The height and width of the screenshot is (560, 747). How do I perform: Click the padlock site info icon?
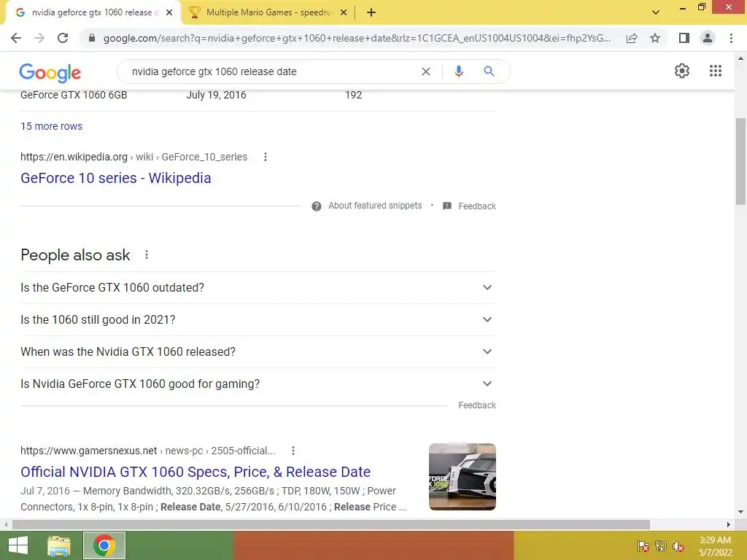[92, 38]
